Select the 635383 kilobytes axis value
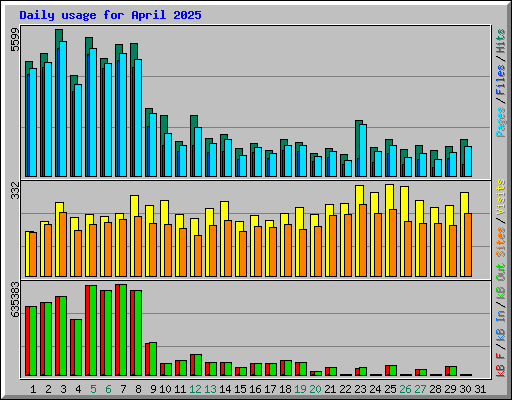512x400 pixels. tap(15, 299)
